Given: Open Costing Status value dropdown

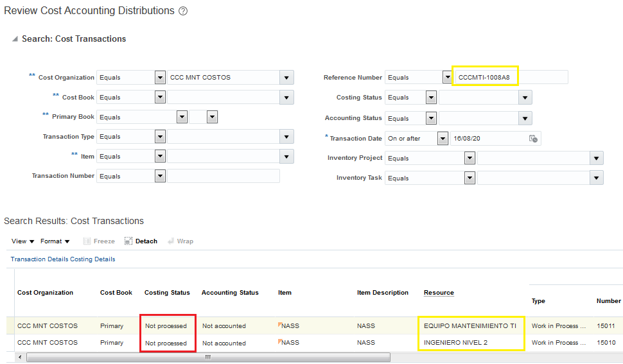Looking at the screenshot, I should pos(525,97).
